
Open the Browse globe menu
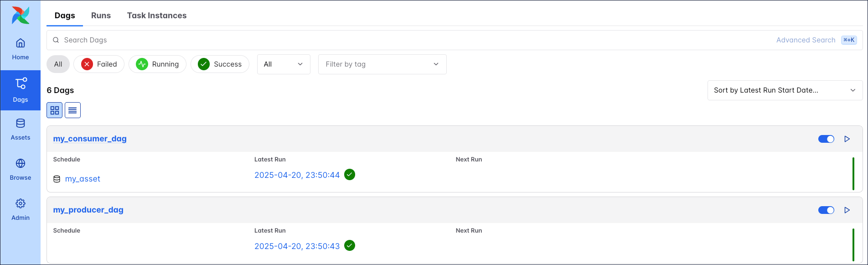point(21,170)
